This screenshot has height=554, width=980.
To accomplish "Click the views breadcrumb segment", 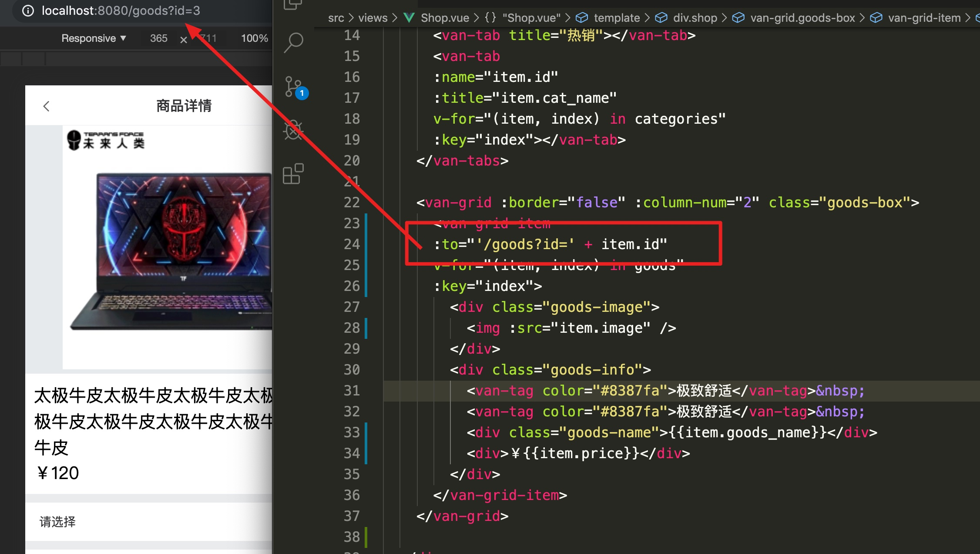I will [x=373, y=18].
